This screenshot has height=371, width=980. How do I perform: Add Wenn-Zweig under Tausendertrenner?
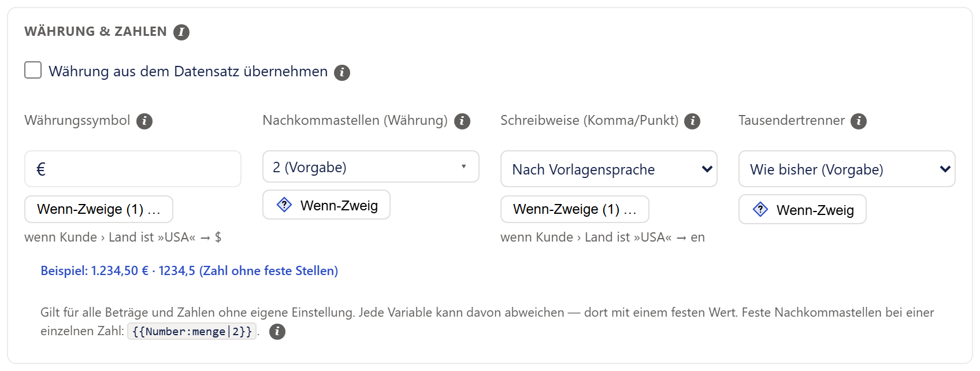(803, 209)
